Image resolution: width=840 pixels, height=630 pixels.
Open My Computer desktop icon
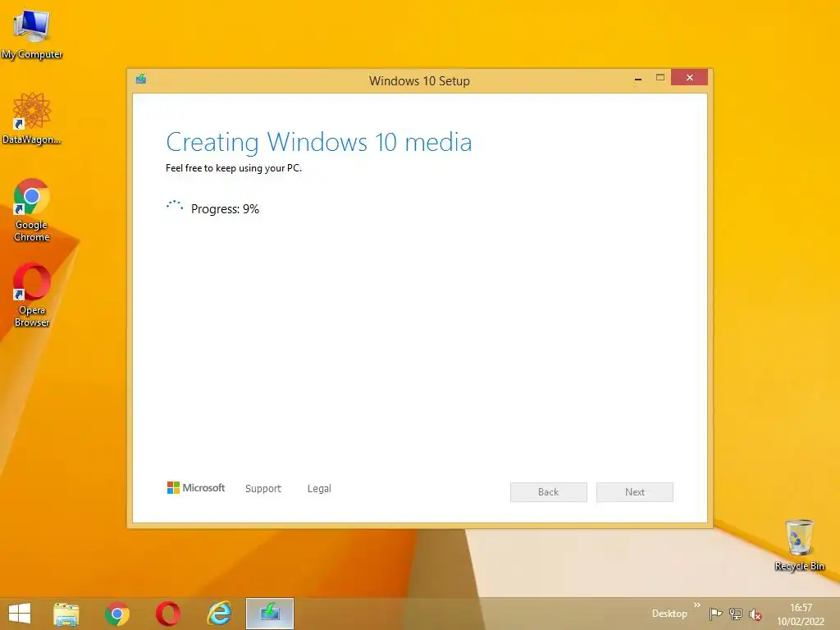(x=32, y=34)
